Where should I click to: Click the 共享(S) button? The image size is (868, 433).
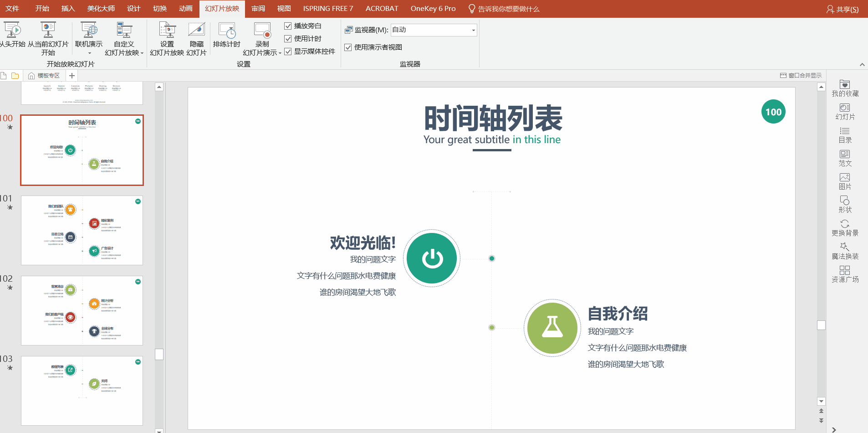pos(843,9)
